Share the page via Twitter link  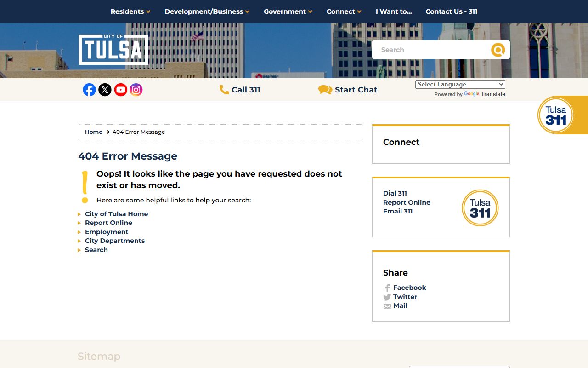405,297
